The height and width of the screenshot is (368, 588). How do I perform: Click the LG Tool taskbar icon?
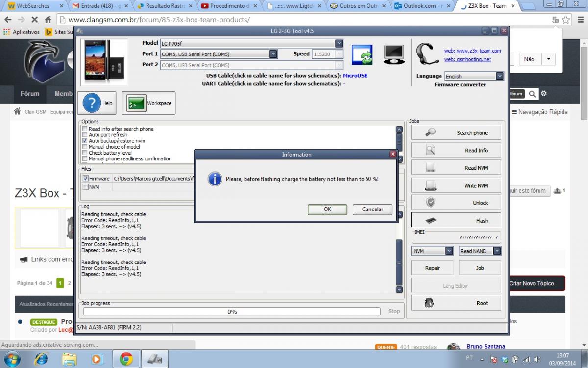tap(155, 359)
